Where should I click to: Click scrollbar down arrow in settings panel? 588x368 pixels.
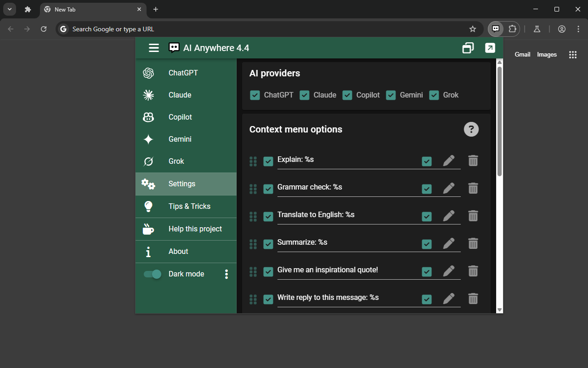tap(500, 310)
